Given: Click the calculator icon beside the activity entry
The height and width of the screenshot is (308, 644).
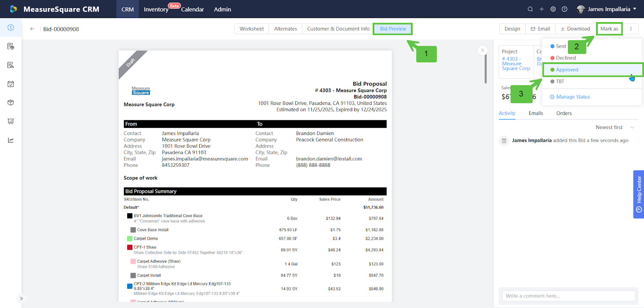Looking at the screenshot, I should (x=504, y=141).
